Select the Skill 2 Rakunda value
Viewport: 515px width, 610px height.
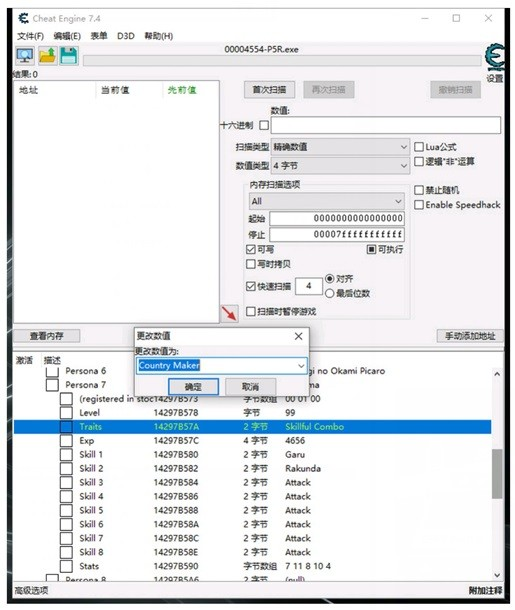[303, 469]
